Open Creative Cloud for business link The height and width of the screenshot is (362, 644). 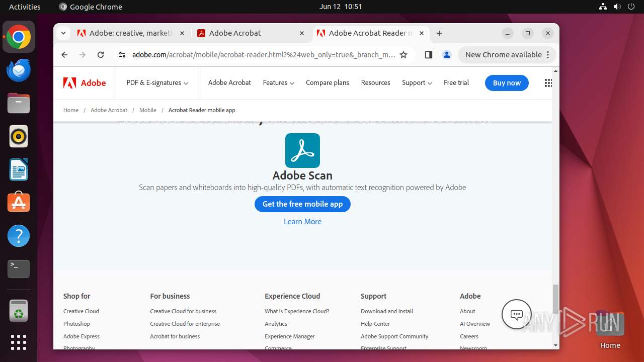pyautogui.click(x=183, y=311)
